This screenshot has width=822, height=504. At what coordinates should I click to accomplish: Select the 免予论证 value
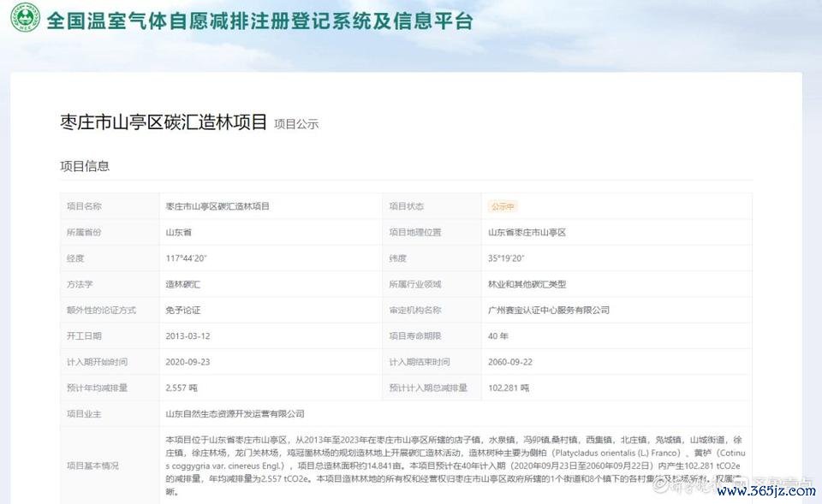[x=183, y=310]
